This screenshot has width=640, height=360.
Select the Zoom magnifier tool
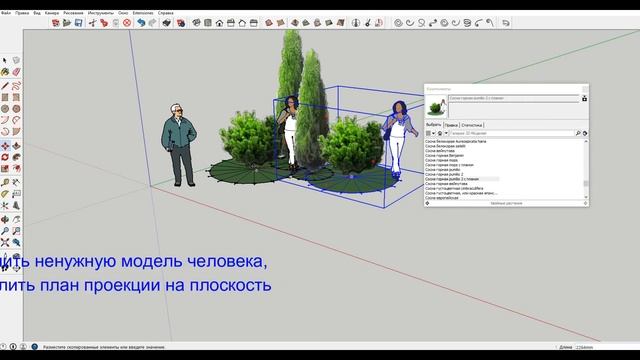[5, 231]
